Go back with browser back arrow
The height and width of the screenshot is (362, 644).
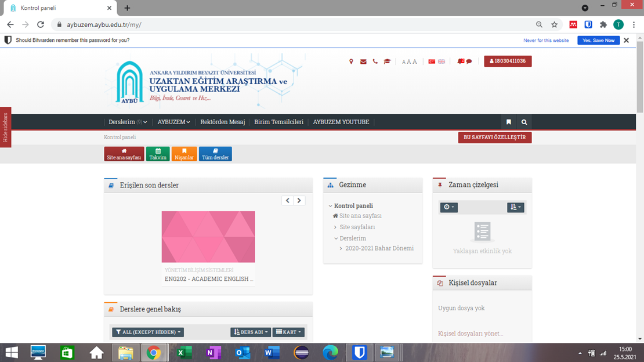(x=10, y=24)
